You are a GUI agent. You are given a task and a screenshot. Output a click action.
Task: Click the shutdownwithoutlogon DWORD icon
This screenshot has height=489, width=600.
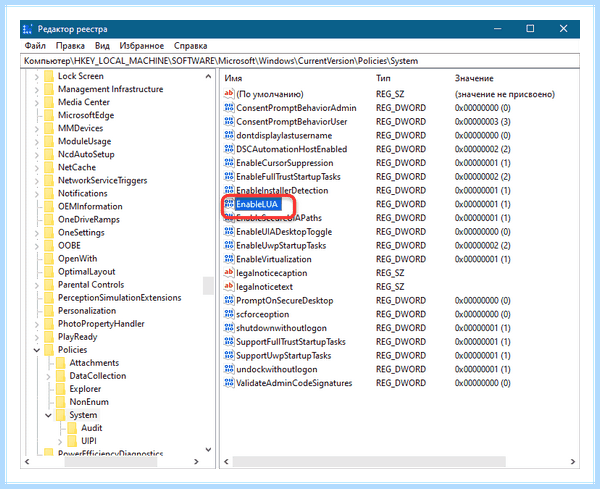229,328
